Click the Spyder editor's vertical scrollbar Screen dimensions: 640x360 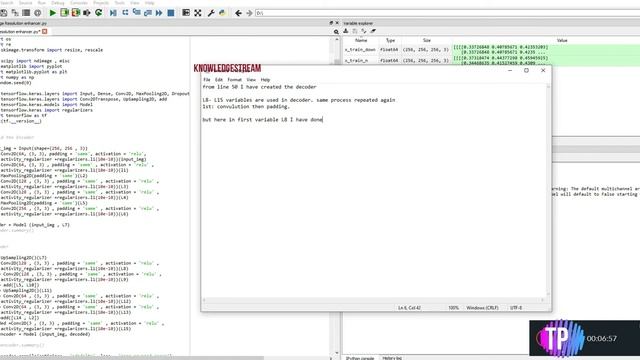click(x=337, y=196)
